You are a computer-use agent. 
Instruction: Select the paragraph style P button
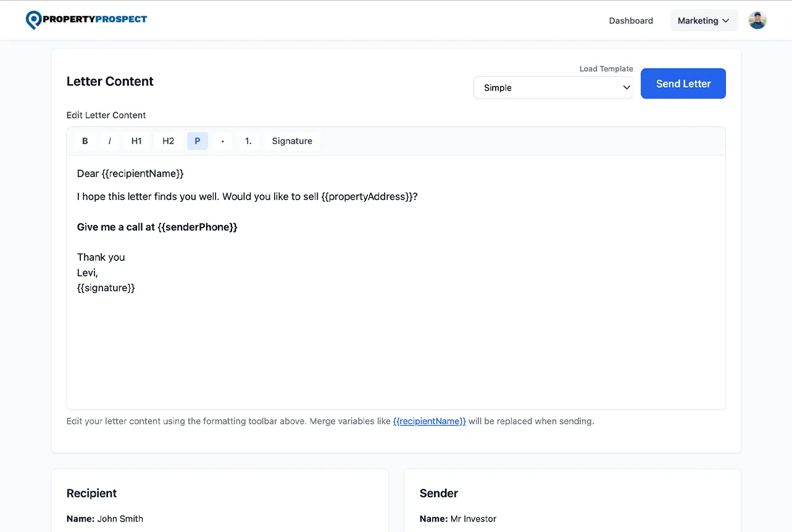197,141
